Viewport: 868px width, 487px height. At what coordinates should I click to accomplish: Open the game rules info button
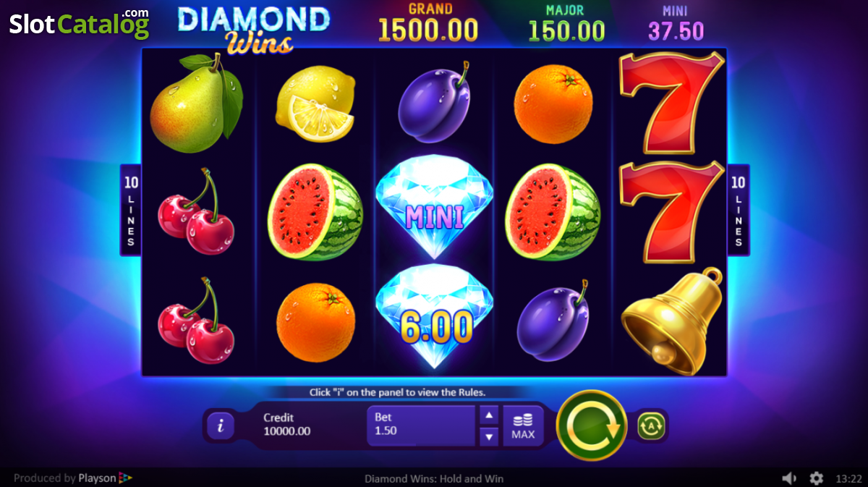[221, 425]
